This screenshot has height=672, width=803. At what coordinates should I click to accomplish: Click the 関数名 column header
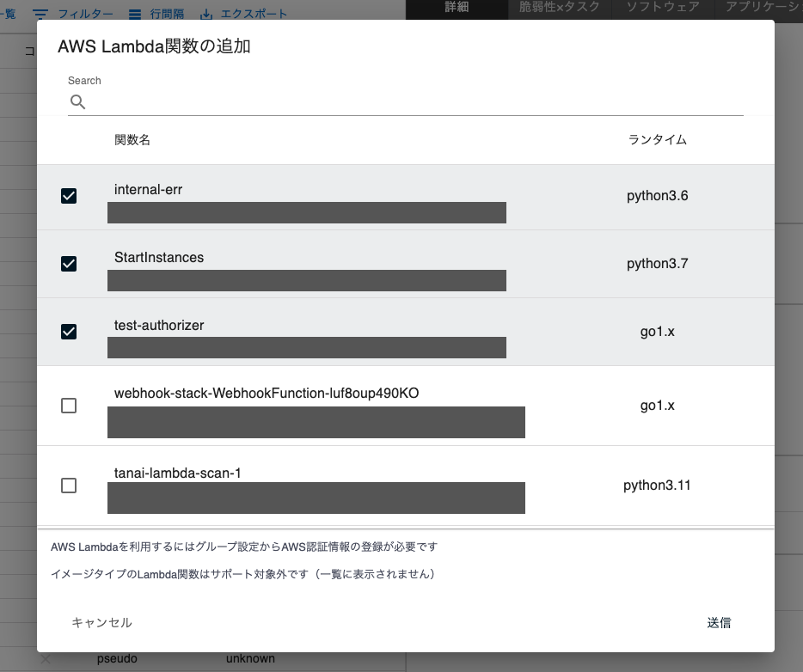(132, 140)
